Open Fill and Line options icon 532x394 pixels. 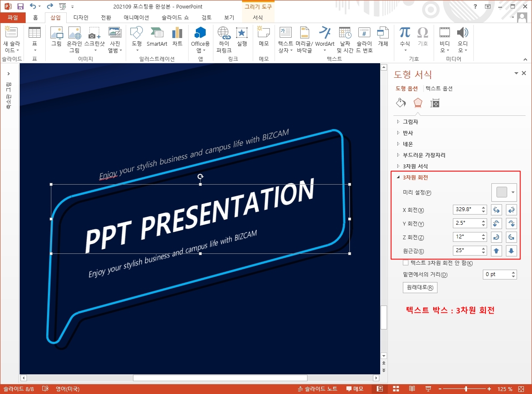(401, 103)
